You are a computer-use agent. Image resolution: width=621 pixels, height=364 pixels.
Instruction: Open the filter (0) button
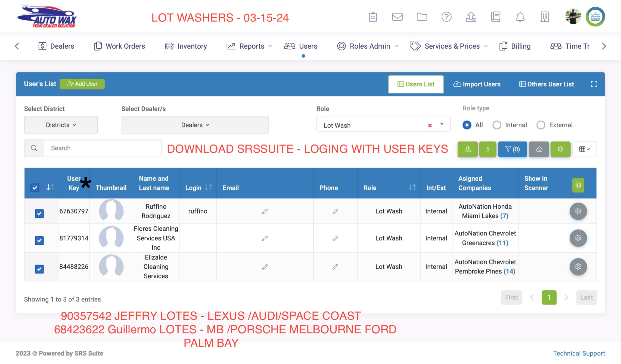[x=512, y=149]
